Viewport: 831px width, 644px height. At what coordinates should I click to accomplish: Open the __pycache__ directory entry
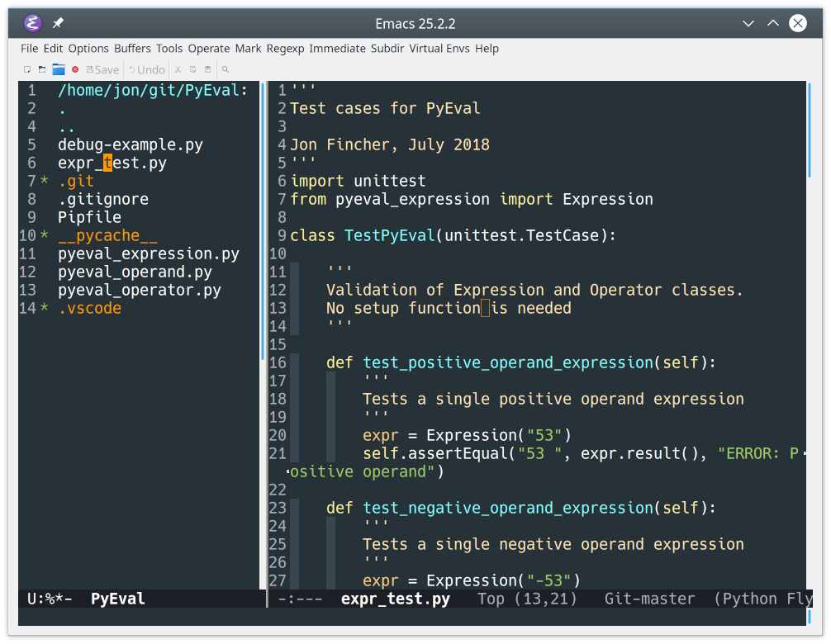[x=107, y=235]
